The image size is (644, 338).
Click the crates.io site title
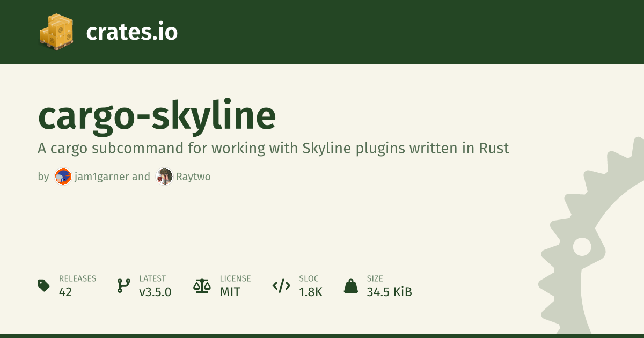(x=131, y=32)
